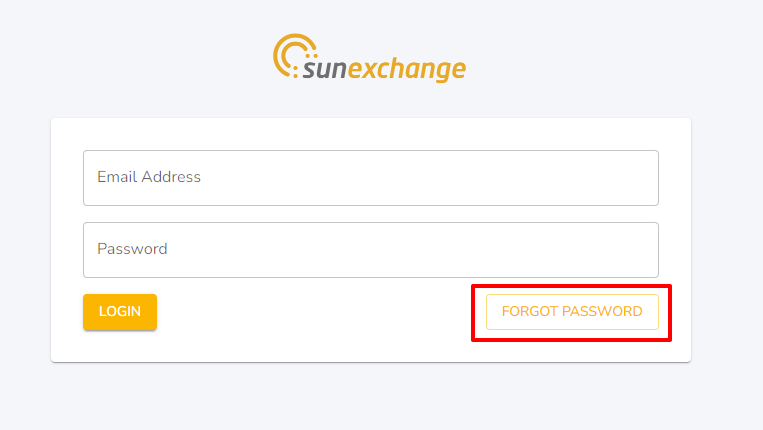Click inside the email text box

point(371,178)
